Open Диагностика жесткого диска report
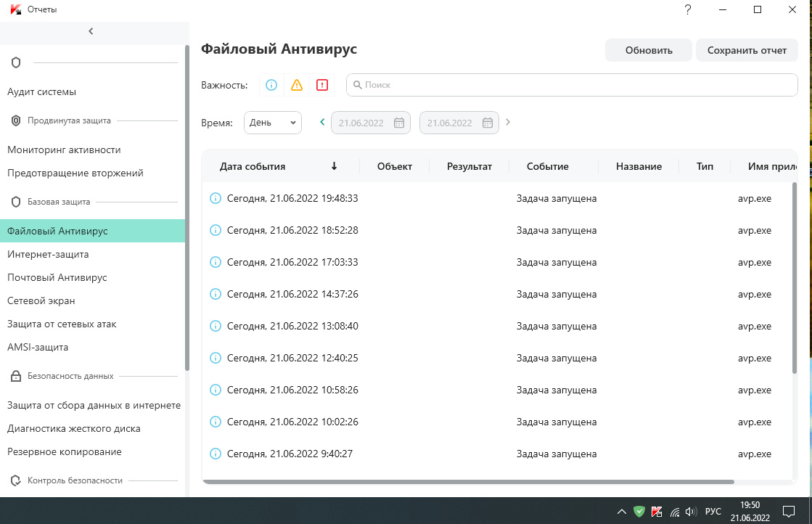The width and height of the screenshot is (812, 524). [x=73, y=429]
